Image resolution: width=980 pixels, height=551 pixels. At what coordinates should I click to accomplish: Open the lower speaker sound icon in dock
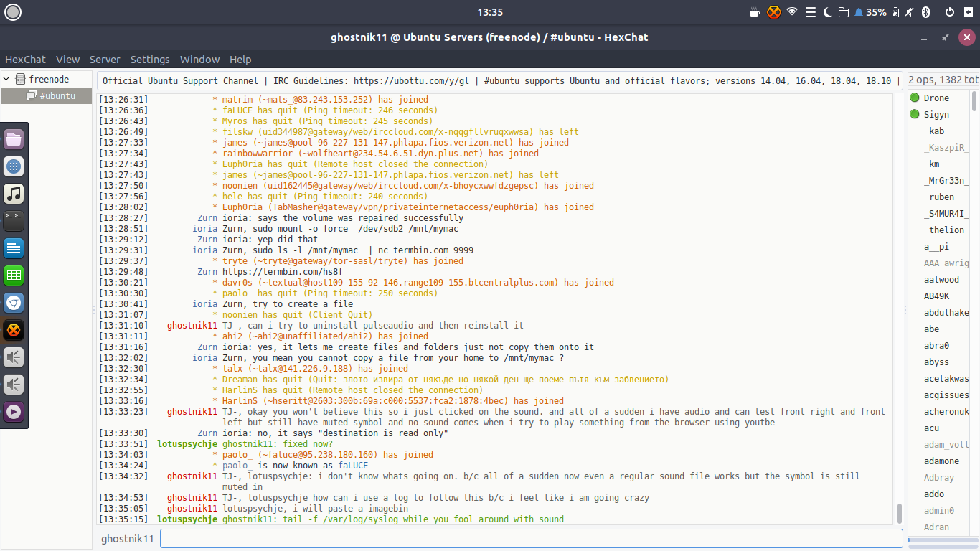[14, 385]
